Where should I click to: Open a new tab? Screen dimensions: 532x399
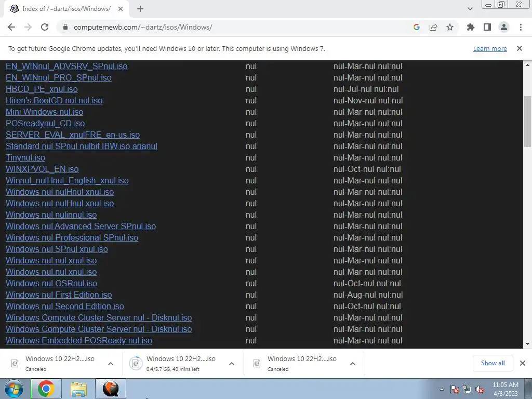point(140,9)
